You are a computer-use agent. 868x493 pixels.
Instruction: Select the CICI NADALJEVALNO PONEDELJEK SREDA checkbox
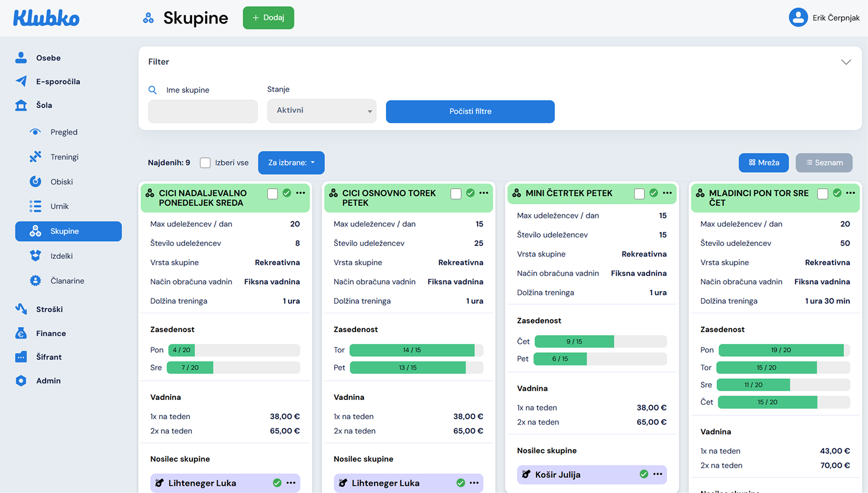(273, 194)
